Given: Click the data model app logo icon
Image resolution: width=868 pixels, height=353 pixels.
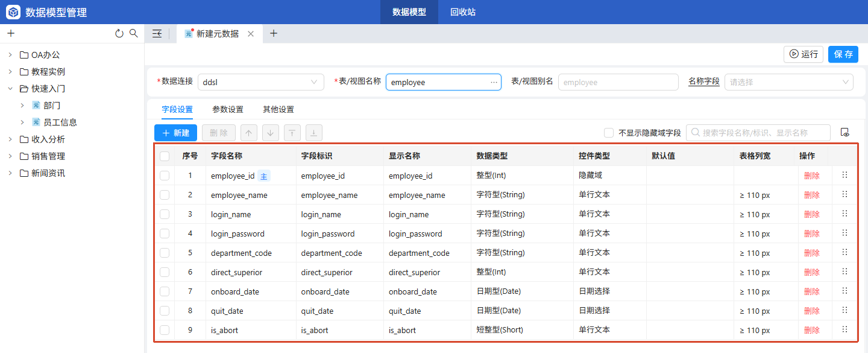Looking at the screenshot, I should coord(13,12).
